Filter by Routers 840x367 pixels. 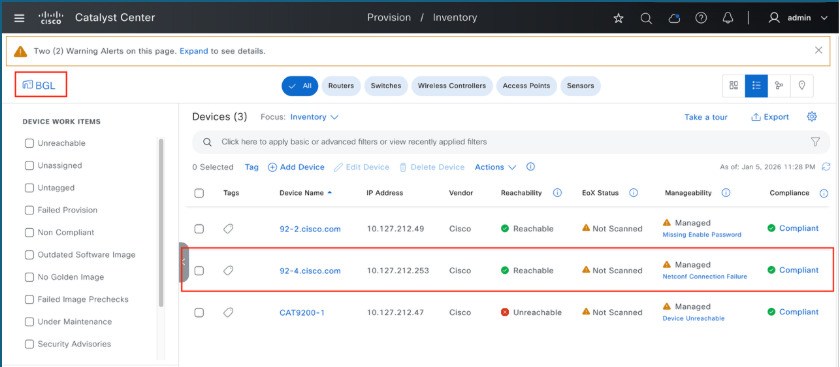click(x=341, y=86)
